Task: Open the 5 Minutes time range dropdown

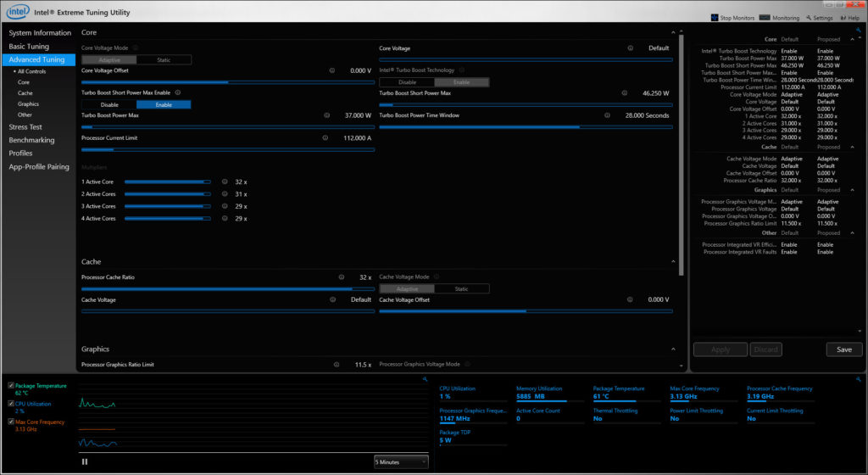Action: 401,461
